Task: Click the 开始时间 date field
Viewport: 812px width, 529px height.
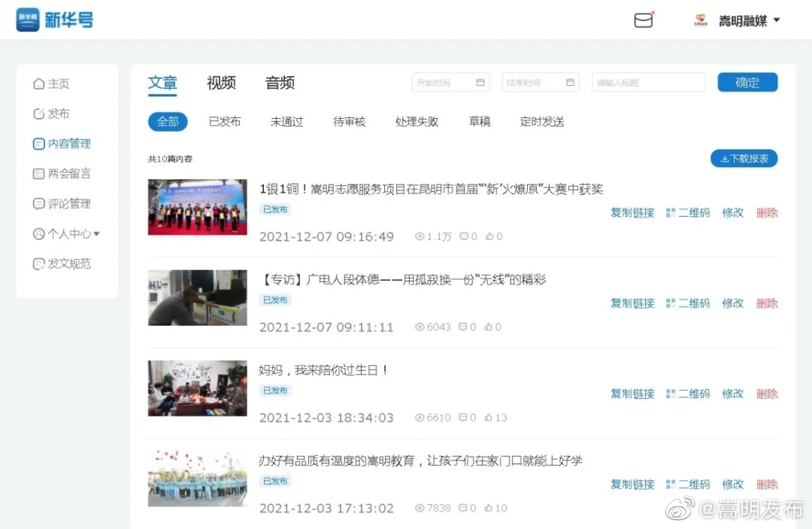Action: point(450,82)
